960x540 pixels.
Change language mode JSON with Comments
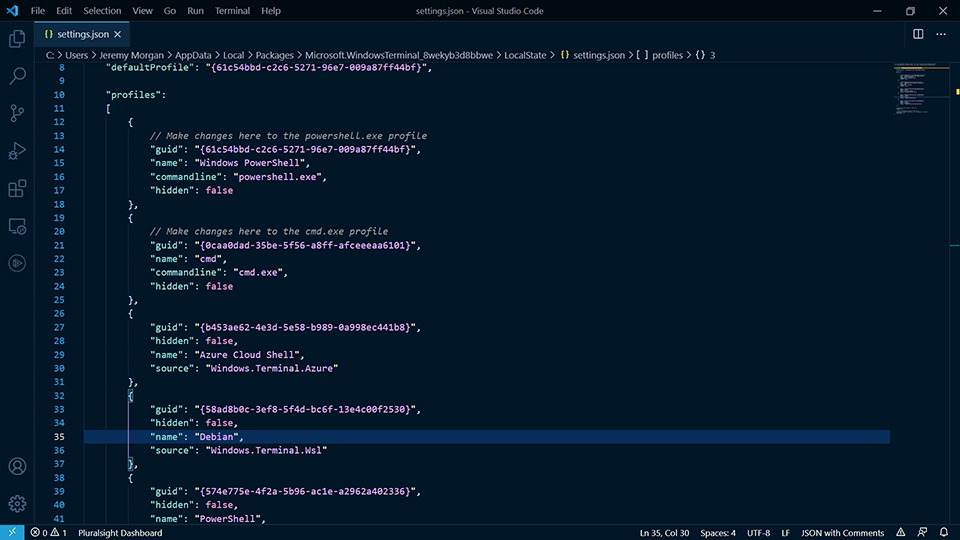[842, 533]
